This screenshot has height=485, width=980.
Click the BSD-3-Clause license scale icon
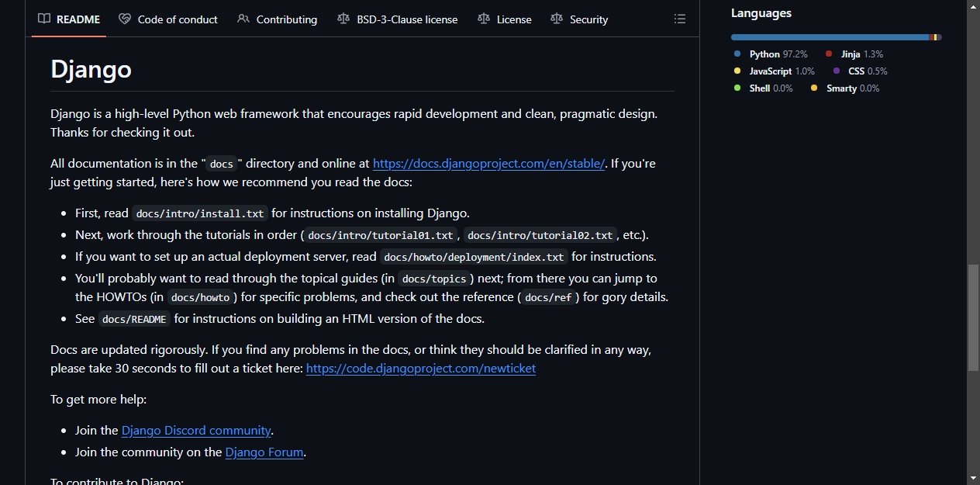point(343,19)
